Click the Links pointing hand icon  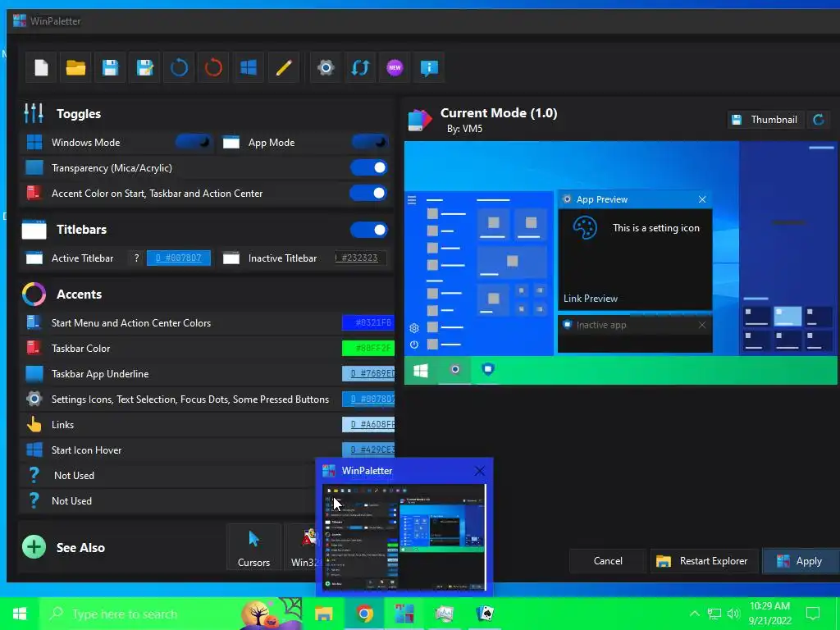pyautogui.click(x=34, y=424)
